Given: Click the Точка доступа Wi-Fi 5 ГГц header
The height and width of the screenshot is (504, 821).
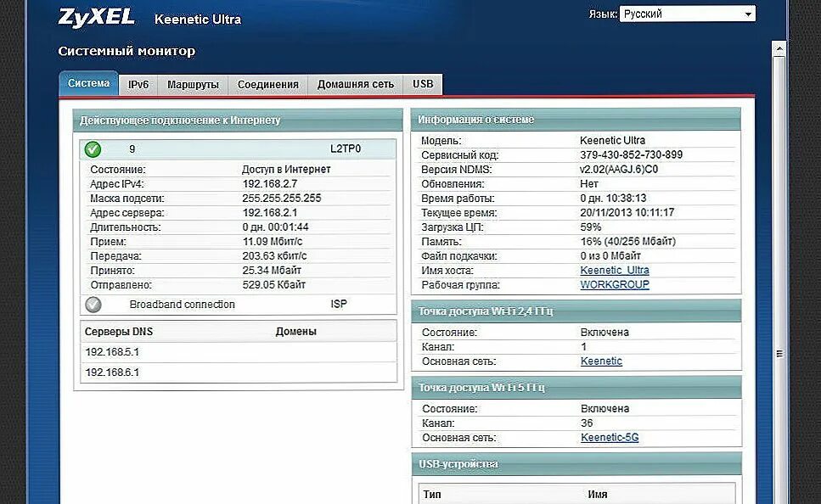Looking at the screenshot, I should click(x=576, y=387).
